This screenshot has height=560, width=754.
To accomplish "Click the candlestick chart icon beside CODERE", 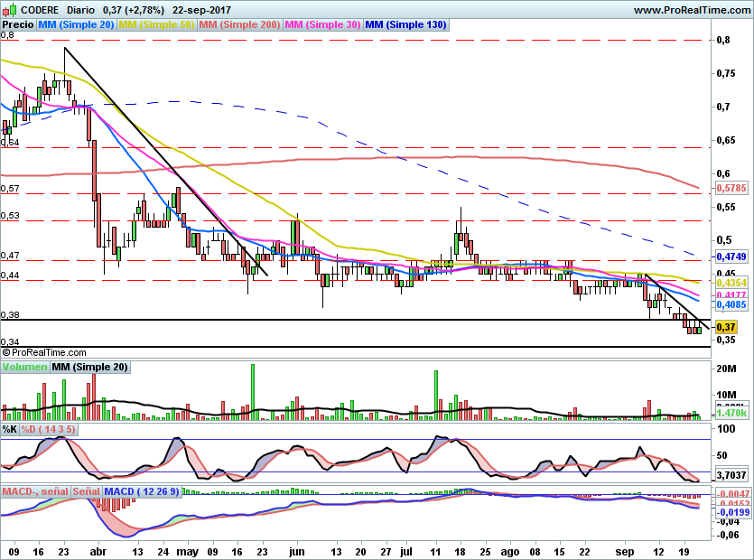I will pos(11,10).
